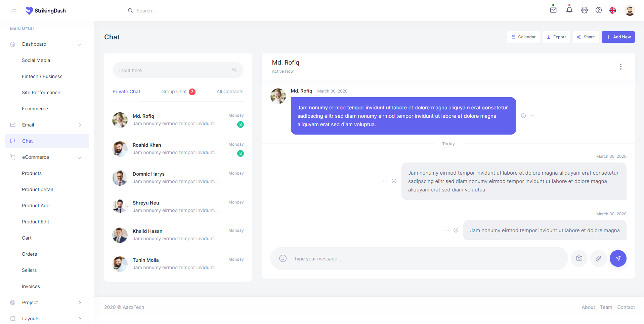Click emoji reaction beside last short message
Viewport: 644px width, 324px height.
pos(456,230)
